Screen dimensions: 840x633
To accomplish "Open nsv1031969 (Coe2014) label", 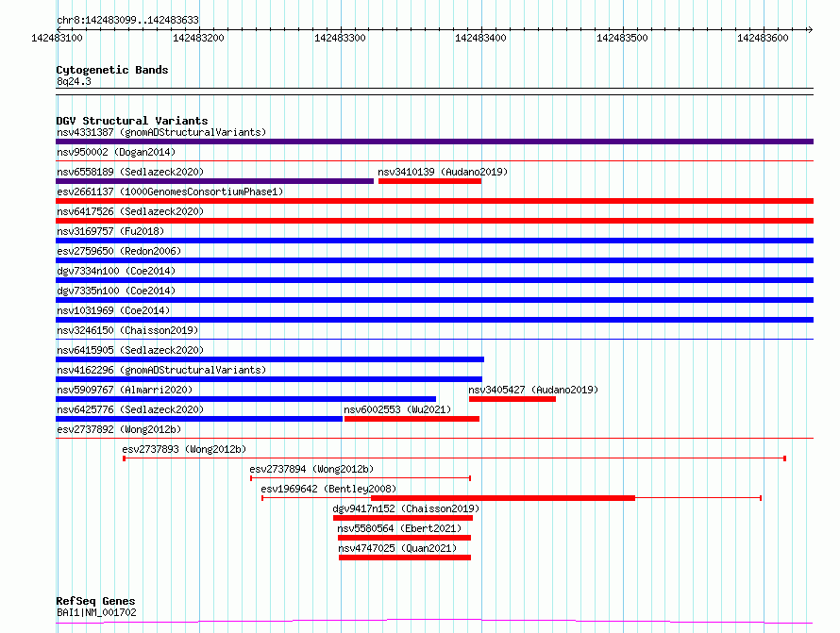I will (x=113, y=310).
